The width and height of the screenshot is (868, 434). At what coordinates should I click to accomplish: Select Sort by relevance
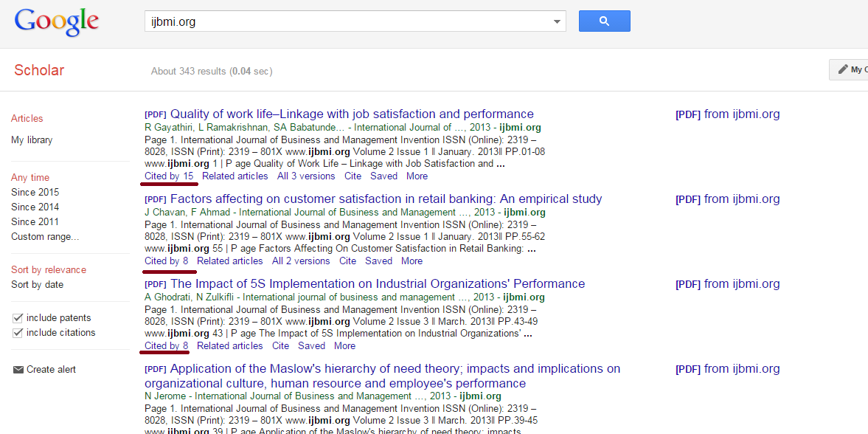point(49,270)
